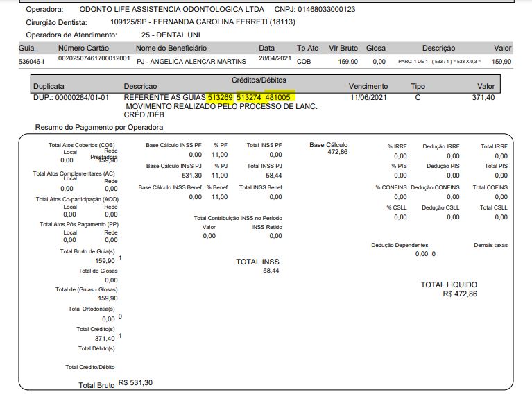Click Base Cálculo value 472,86
This screenshot has height=399, width=532.
(338, 152)
